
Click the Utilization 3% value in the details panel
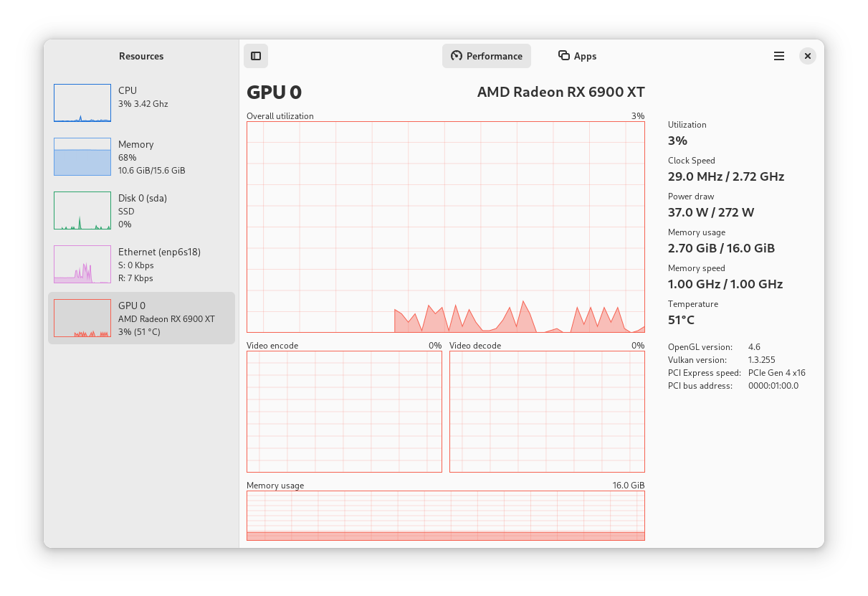(x=677, y=141)
